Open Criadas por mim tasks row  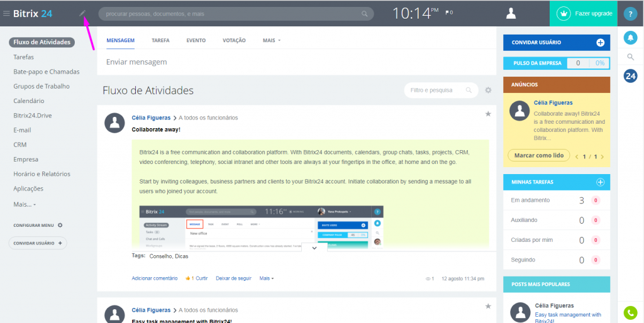(557, 239)
